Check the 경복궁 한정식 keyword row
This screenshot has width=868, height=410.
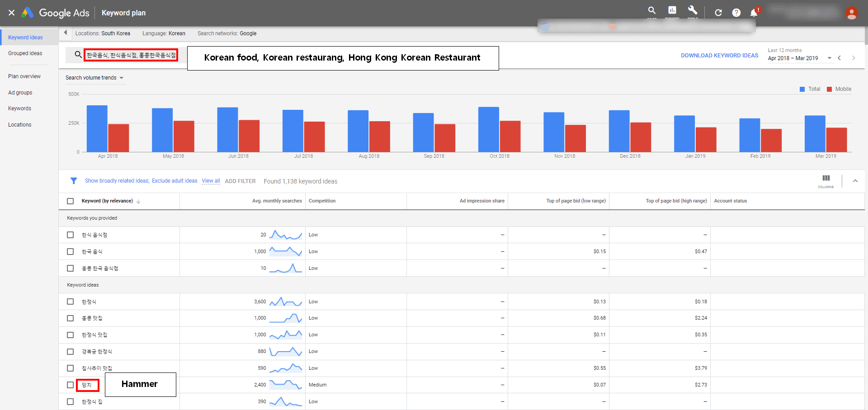pos(70,352)
